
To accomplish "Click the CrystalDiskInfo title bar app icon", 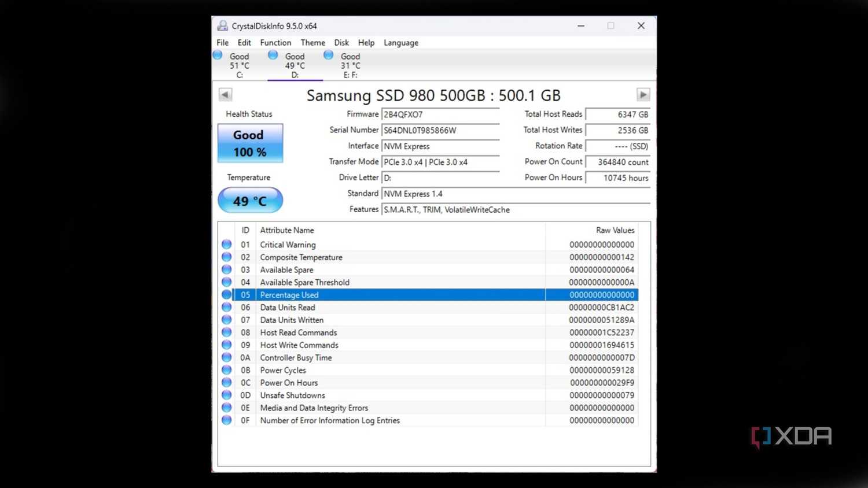I will coord(222,25).
